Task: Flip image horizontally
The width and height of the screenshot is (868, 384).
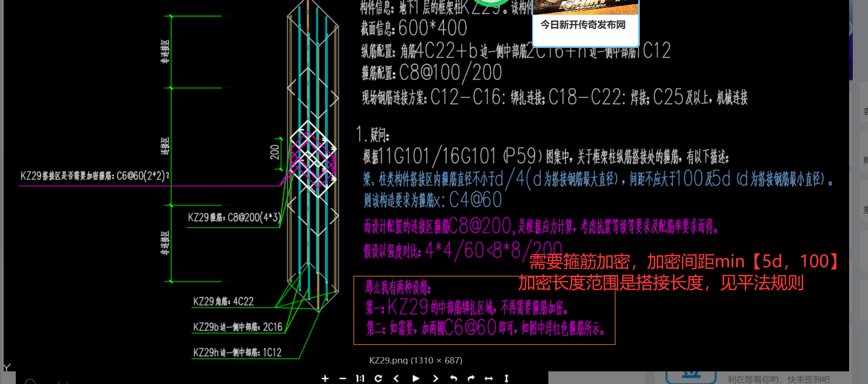Action: click(x=488, y=378)
